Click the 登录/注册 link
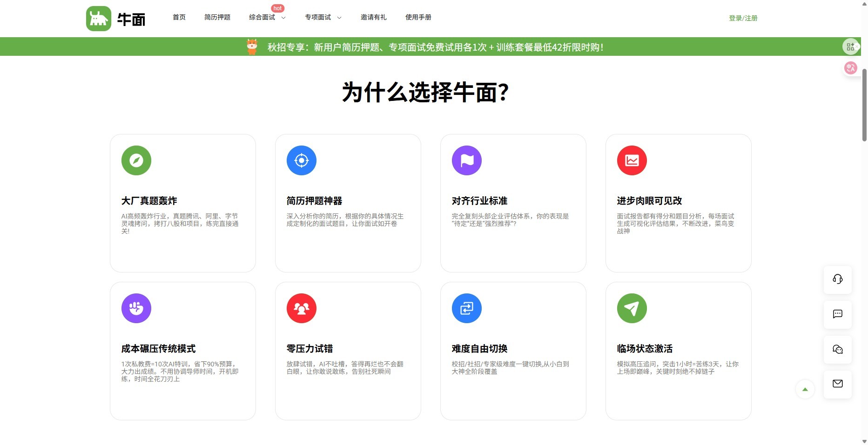This screenshot has width=868, height=445. pos(743,18)
